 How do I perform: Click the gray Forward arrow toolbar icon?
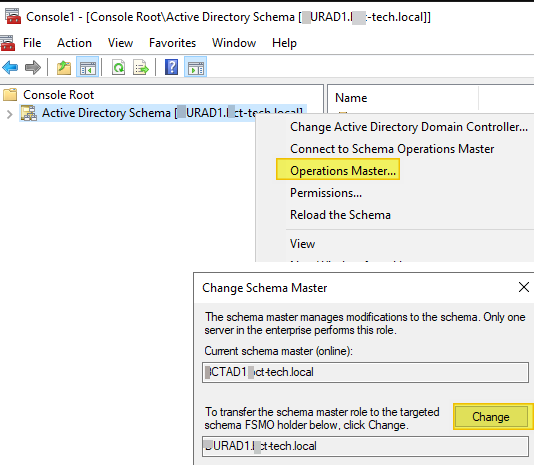coord(33,67)
